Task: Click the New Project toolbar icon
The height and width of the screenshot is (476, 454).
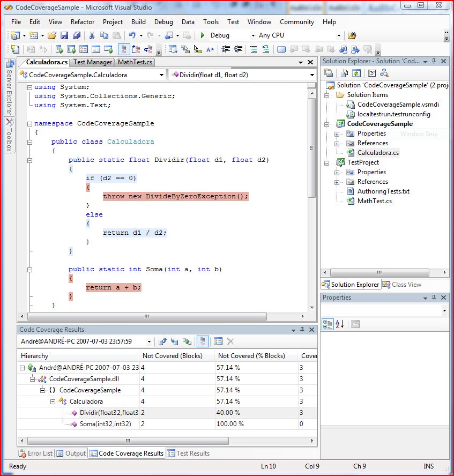Action: pyautogui.click(x=15, y=35)
